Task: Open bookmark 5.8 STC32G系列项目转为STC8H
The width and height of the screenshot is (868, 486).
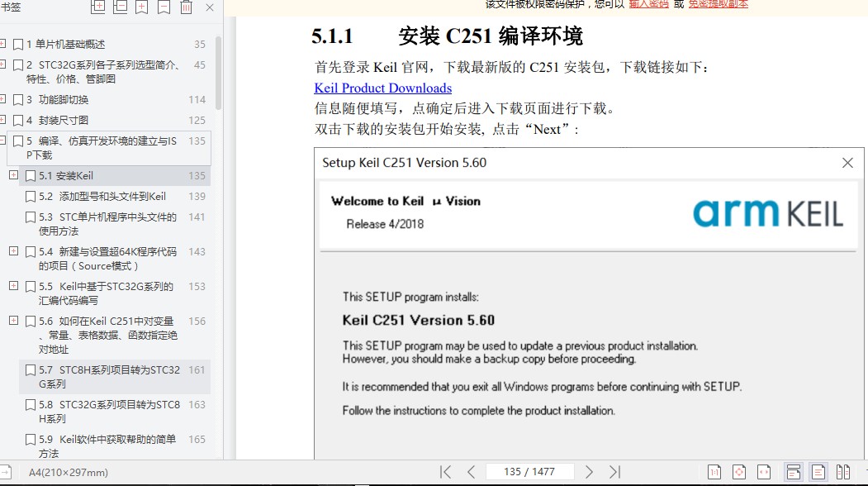Action: coord(110,412)
